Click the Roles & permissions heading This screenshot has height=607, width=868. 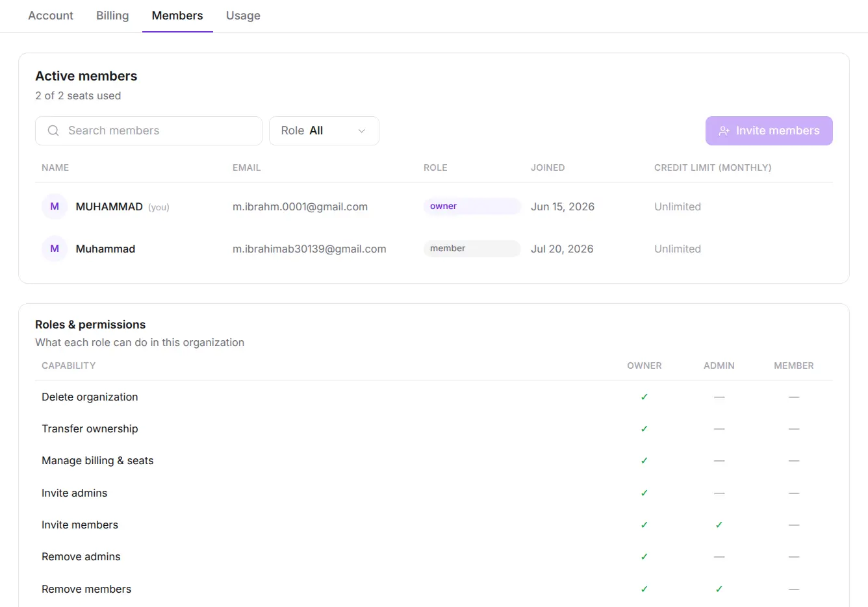pos(90,325)
